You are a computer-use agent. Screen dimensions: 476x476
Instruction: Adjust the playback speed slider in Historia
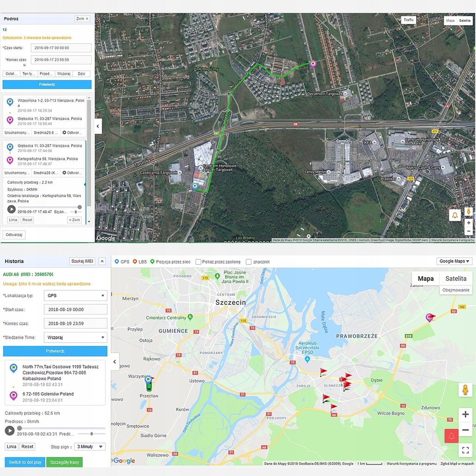pyautogui.click(x=92, y=434)
